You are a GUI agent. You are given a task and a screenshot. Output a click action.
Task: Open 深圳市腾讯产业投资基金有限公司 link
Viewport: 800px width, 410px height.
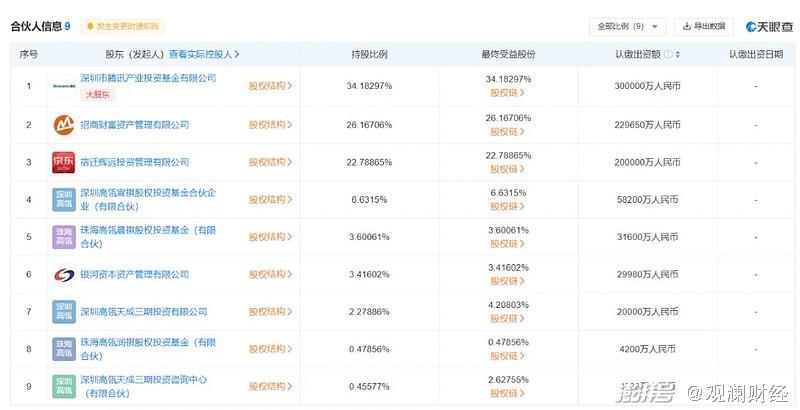coord(148,78)
